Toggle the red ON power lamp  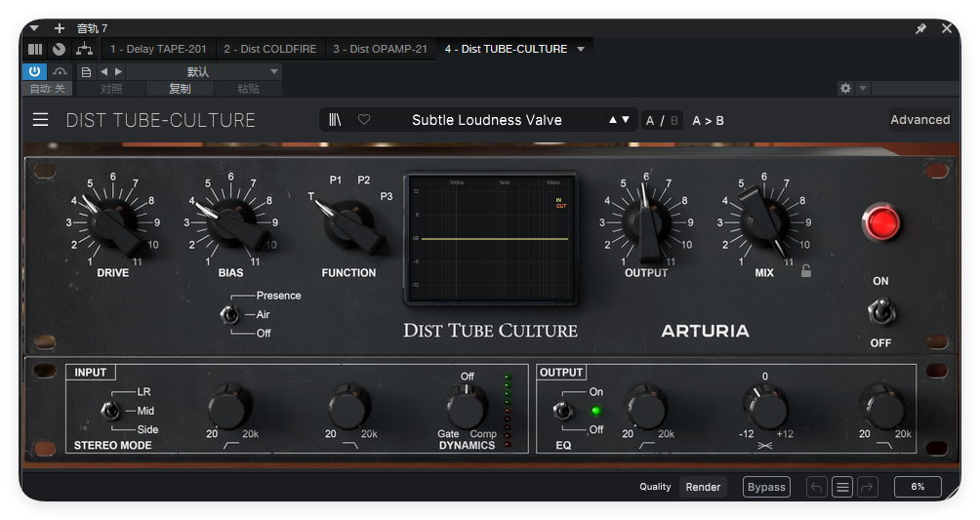point(881,223)
